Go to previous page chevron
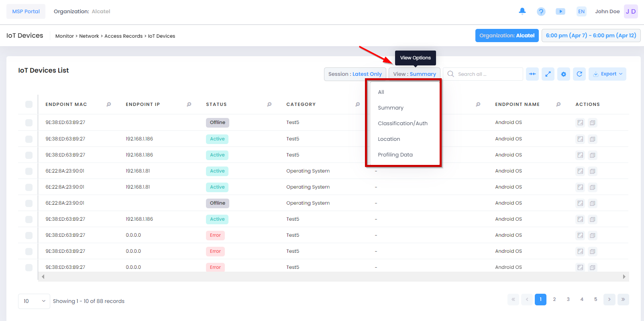The height and width of the screenshot is (321, 644). (527, 299)
